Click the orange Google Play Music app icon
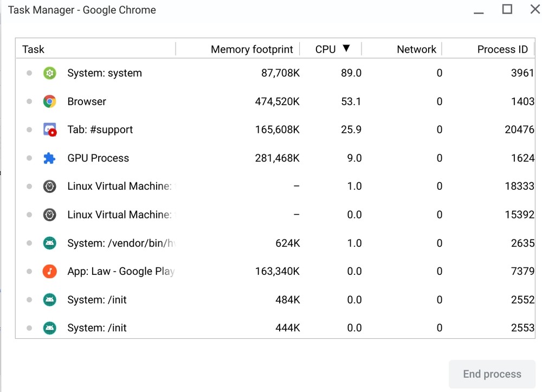 pos(49,271)
